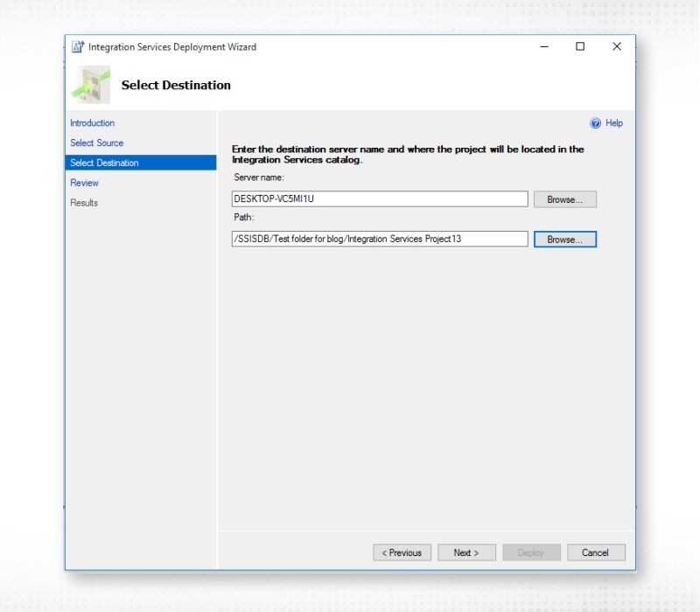Cancel the deployment wizard
This screenshot has width=700, height=612.
pyautogui.click(x=596, y=552)
